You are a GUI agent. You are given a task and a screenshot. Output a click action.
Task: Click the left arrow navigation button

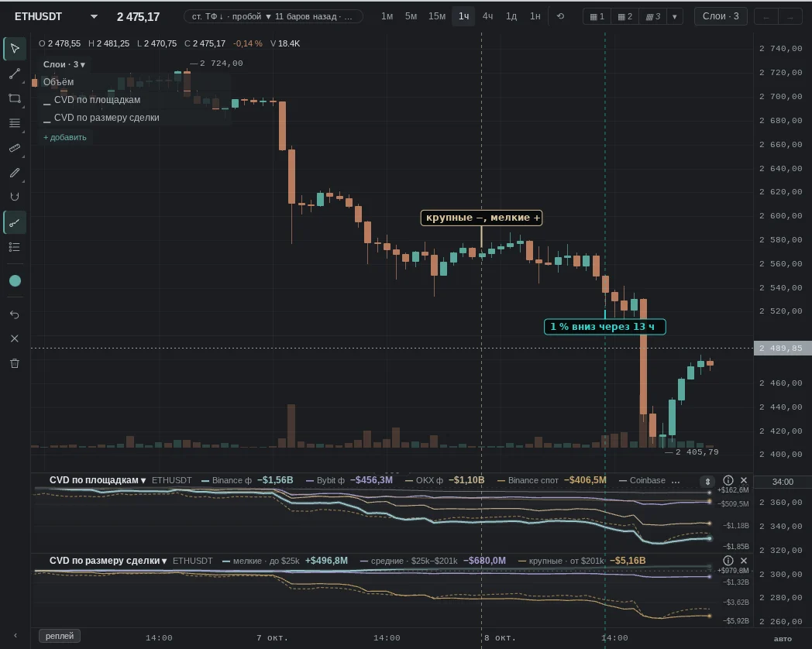point(766,16)
